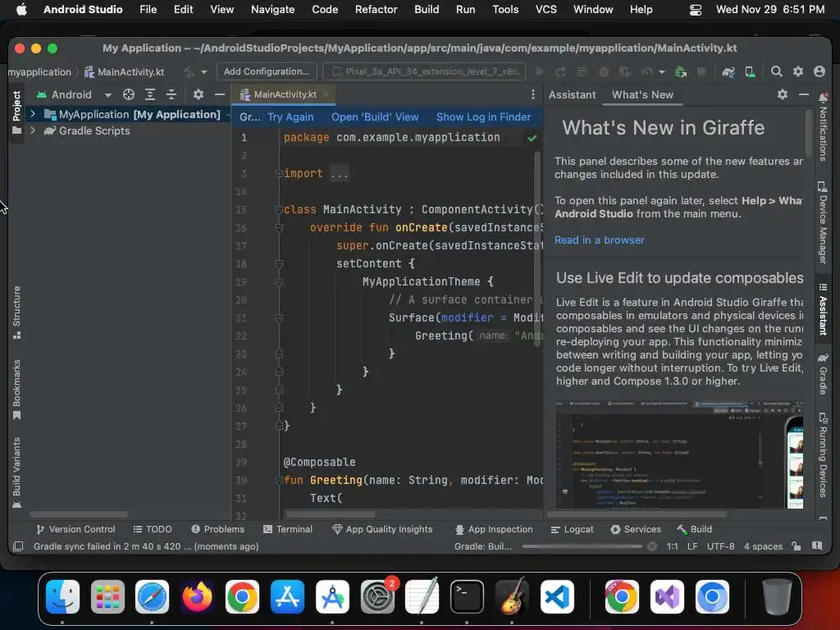Open Terminal tool window
Image resolution: width=840 pixels, height=630 pixels.
[288, 529]
